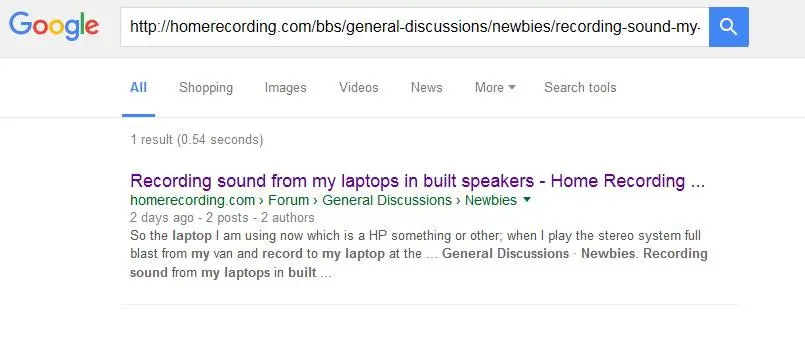Click the Forum breadcrumb in result URL
805x362 pixels.
pos(289,200)
